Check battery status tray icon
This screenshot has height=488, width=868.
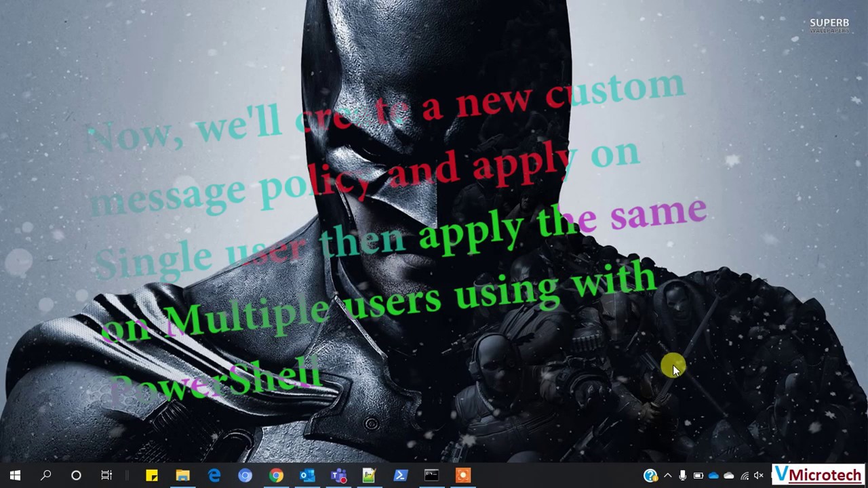tap(698, 476)
